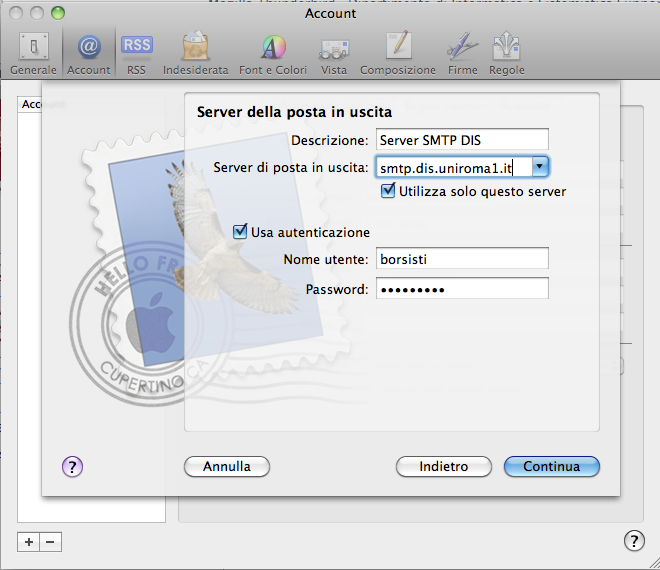
Task: Go back with Indietro button
Action: pos(444,466)
